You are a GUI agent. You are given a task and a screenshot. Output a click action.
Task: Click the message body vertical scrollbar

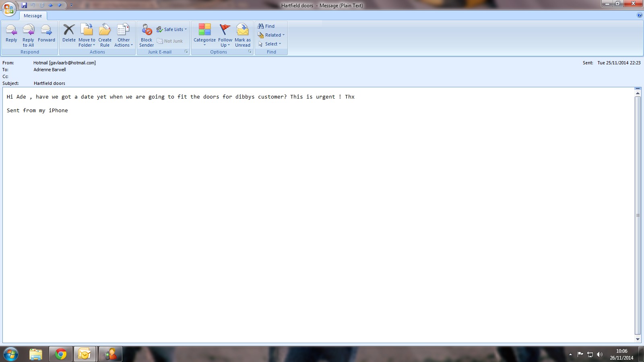(638, 216)
